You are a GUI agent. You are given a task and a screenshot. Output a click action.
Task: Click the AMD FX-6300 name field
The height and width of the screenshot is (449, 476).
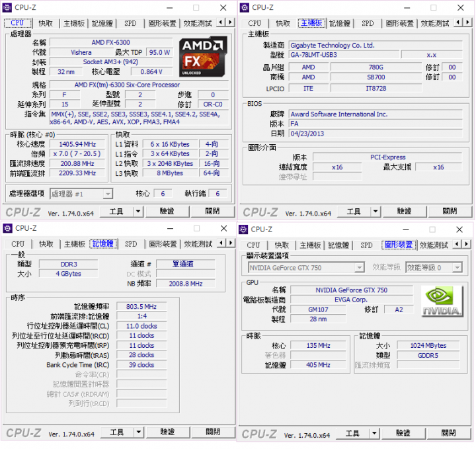[x=111, y=42]
